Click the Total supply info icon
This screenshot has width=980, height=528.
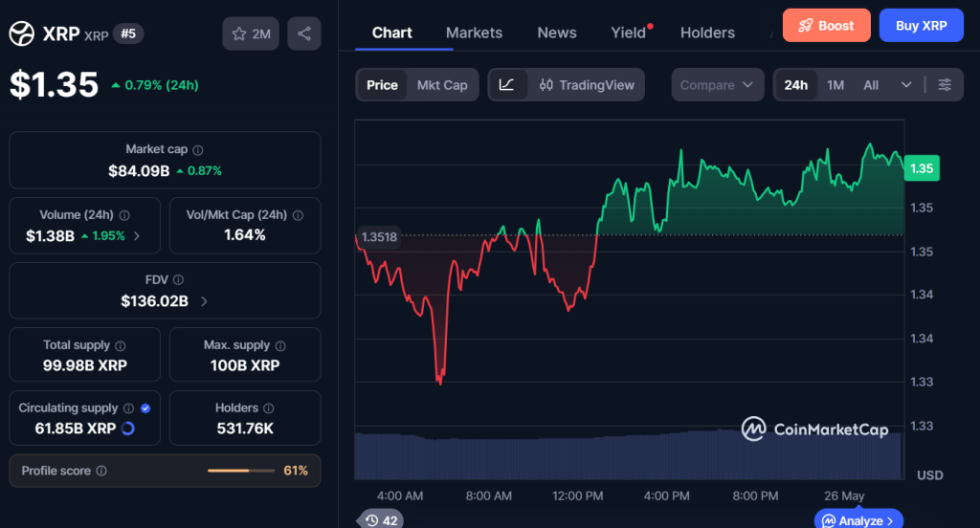120,345
